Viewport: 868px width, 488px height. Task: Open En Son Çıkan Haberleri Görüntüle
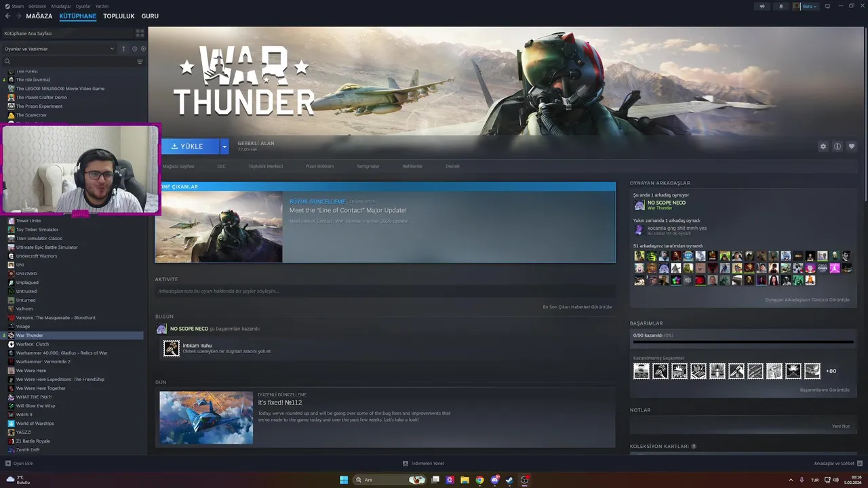click(x=577, y=307)
